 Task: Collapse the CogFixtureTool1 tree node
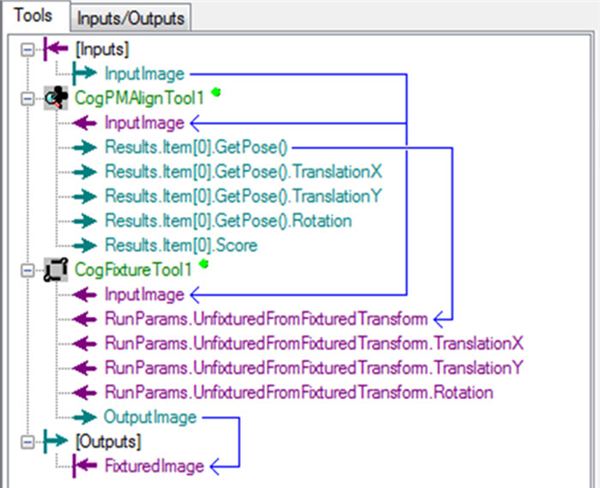point(27,269)
